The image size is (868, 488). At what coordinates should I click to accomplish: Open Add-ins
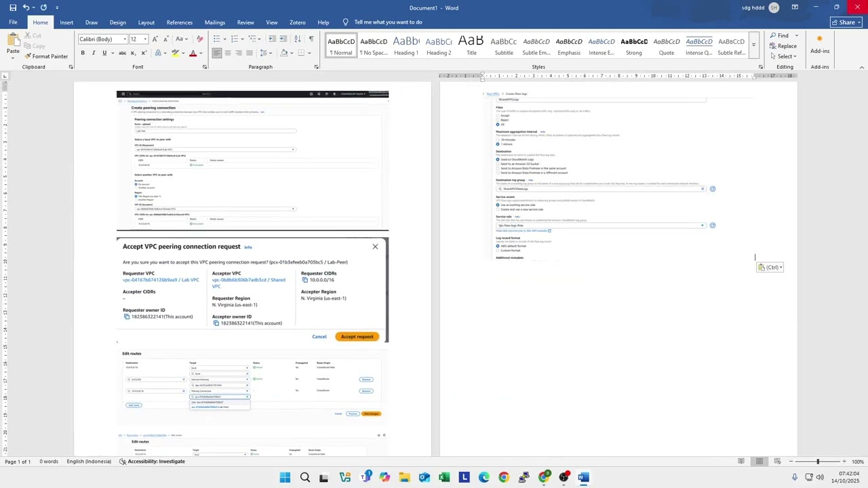tap(820, 45)
